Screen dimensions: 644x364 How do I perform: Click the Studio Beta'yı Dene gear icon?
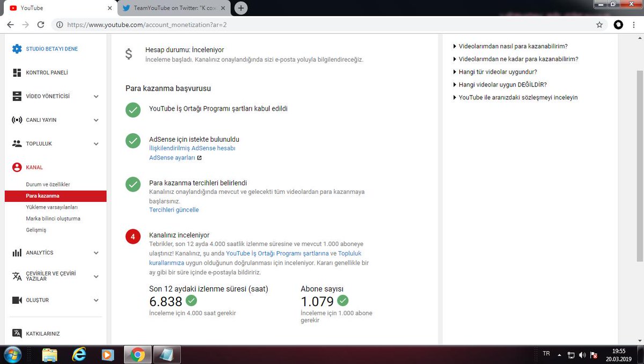pyautogui.click(x=17, y=49)
